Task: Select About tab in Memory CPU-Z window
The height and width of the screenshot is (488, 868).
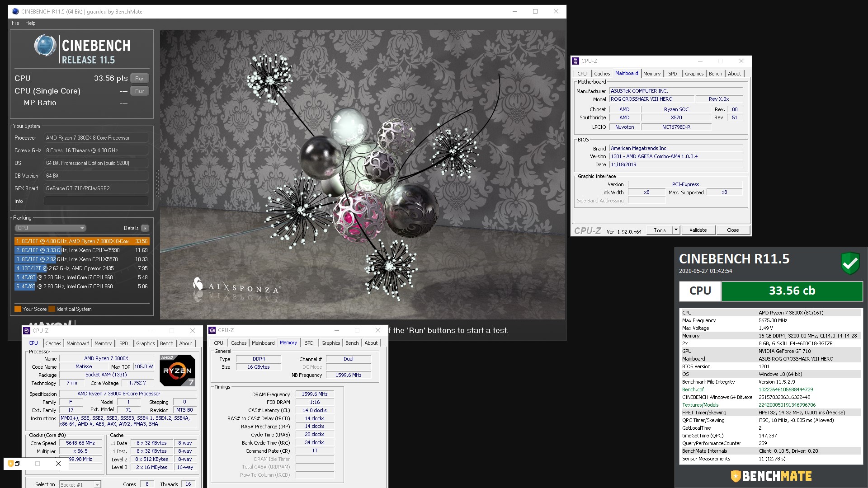Action: point(371,343)
